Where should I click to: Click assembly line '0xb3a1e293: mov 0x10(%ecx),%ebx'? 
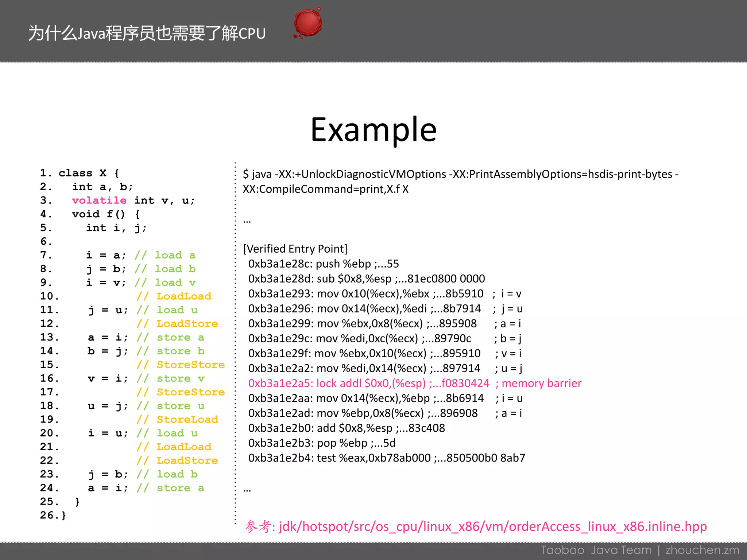pos(385,294)
